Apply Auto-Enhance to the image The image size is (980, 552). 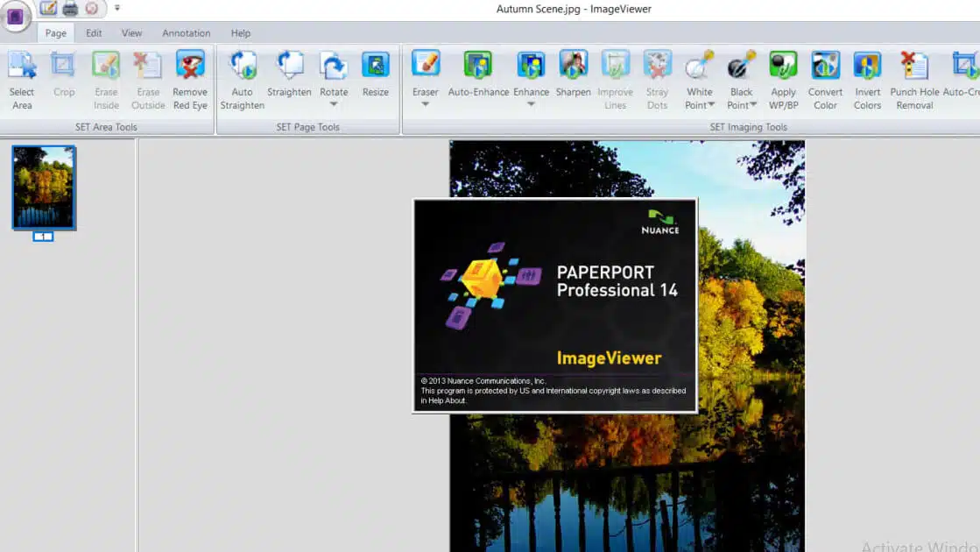(x=478, y=74)
